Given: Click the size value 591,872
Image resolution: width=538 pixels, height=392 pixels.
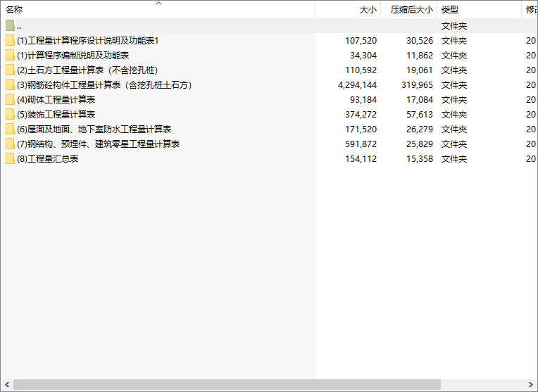Looking at the screenshot, I should (x=361, y=144).
